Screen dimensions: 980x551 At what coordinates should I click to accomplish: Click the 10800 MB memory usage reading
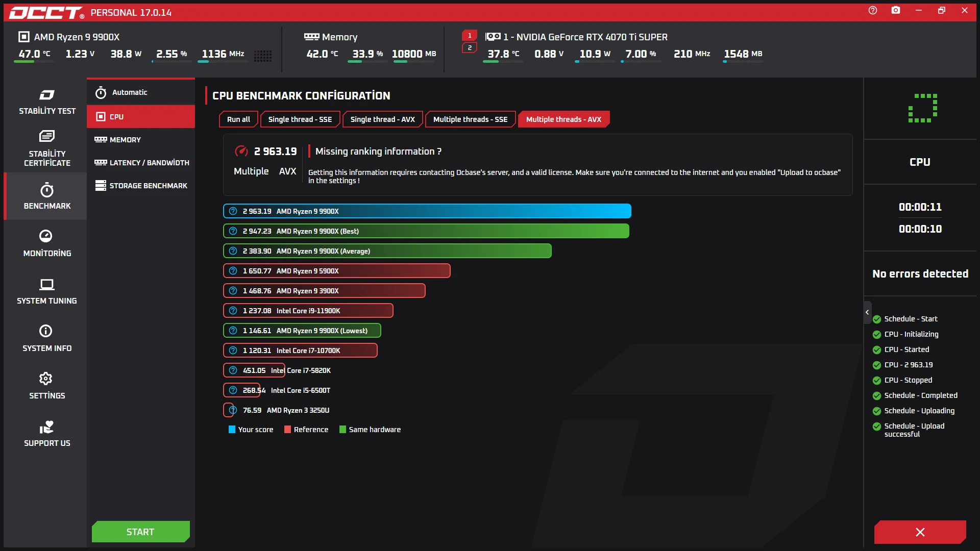pos(414,54)
